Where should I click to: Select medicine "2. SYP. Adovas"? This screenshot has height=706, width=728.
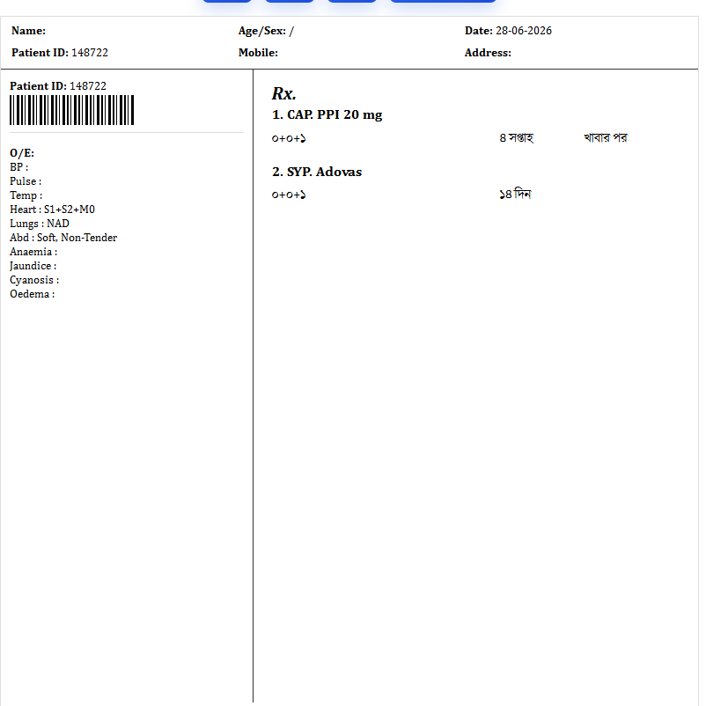(x=317, y=172)
